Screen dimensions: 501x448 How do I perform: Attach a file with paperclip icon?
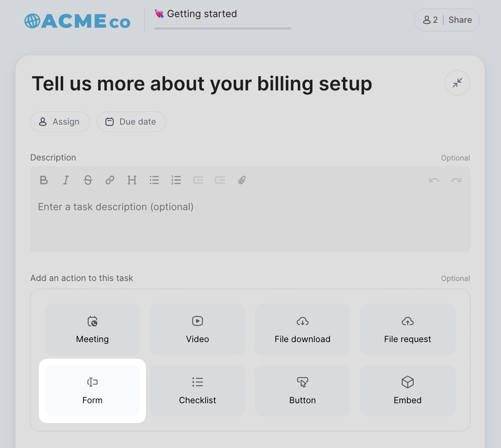click(242, 180)
